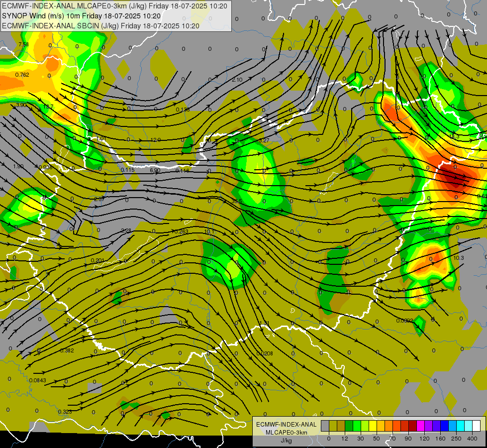Click the ECMWF-INDEX-ANAL SBCIN header line
This screenshot has height=448, width=487.
100,26
